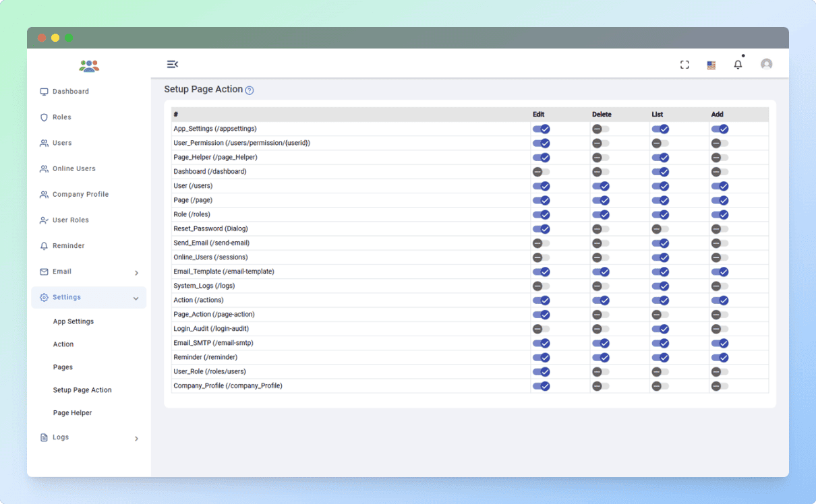Select the Email_SMTP (/email-smtp) row label

click(213, 343)
